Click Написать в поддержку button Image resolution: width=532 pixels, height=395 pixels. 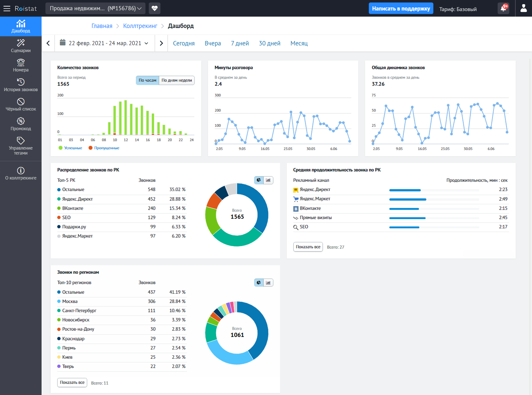pyautogui.click(x=401, y=8)
